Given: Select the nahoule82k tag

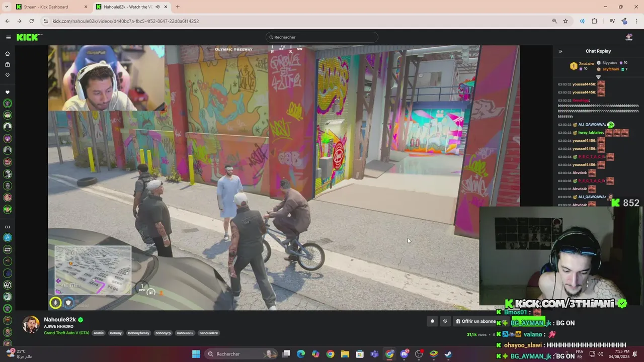Looking at the screenshot, I should (x=208, y=333).
